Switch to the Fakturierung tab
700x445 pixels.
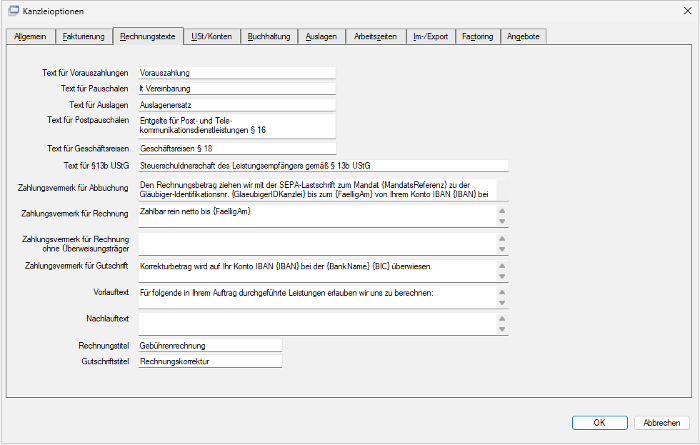83,37
